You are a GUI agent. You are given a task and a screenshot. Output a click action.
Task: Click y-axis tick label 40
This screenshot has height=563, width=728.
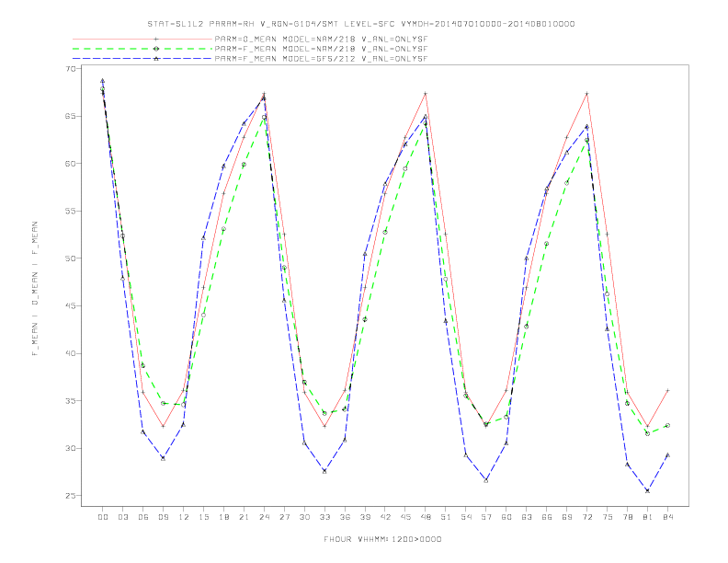(71, 353)
